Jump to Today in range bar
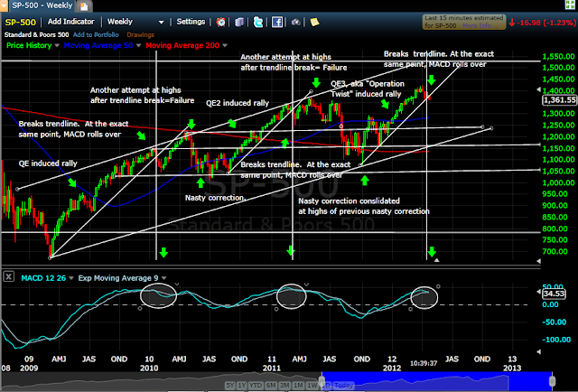Image resolution: width=578 pixels, height=392 pixels. [x=343, y=385]
